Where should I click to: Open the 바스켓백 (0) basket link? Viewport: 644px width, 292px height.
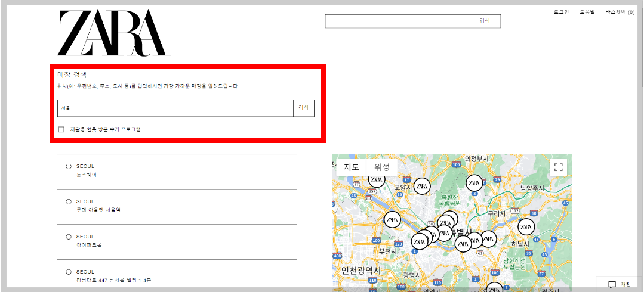[x=620, y=13]
